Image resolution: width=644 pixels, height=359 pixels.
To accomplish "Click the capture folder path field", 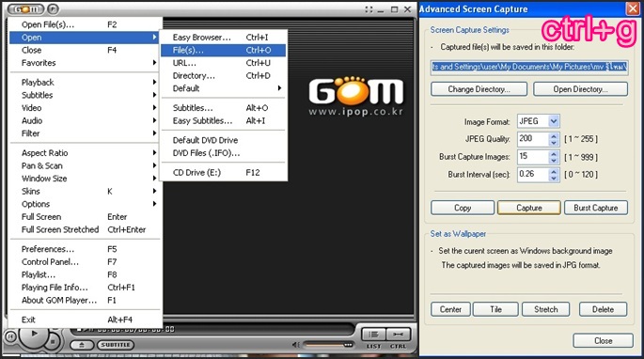I will coord(529,67).
